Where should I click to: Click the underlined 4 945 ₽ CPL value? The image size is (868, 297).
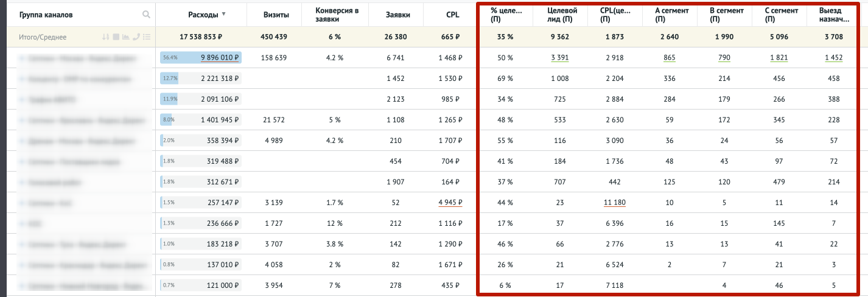[450, 203]
